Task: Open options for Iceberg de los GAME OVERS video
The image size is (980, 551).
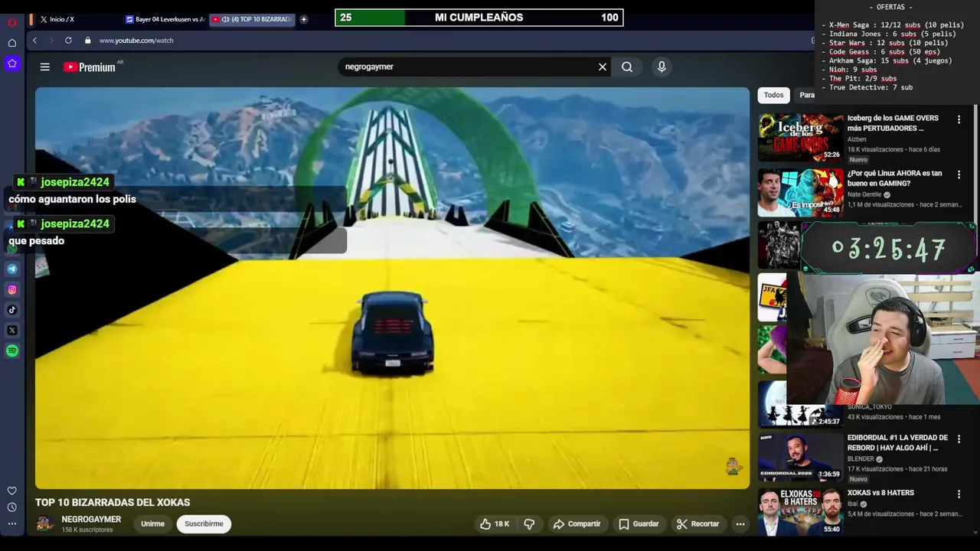Action: pyautogui.click(x=959, y=119)
